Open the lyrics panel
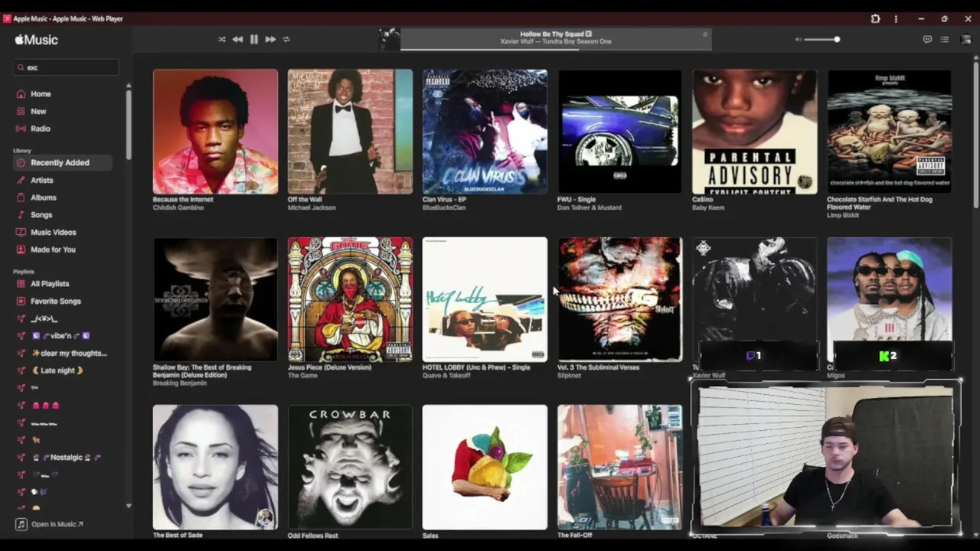Viewport: 980px width, 551px height. [927, 39]
